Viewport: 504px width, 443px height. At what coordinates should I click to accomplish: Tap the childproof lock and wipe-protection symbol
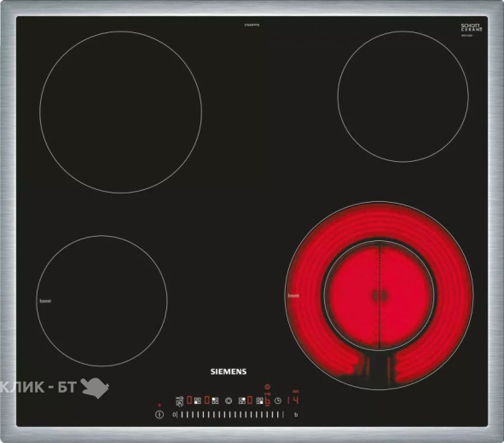(x=179, y=400)
